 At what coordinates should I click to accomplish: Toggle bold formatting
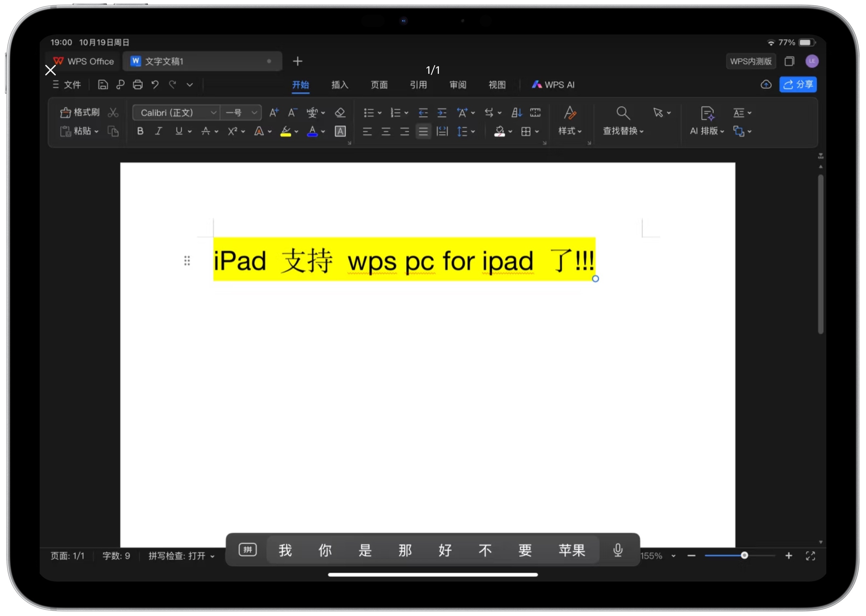pos(140,131)
